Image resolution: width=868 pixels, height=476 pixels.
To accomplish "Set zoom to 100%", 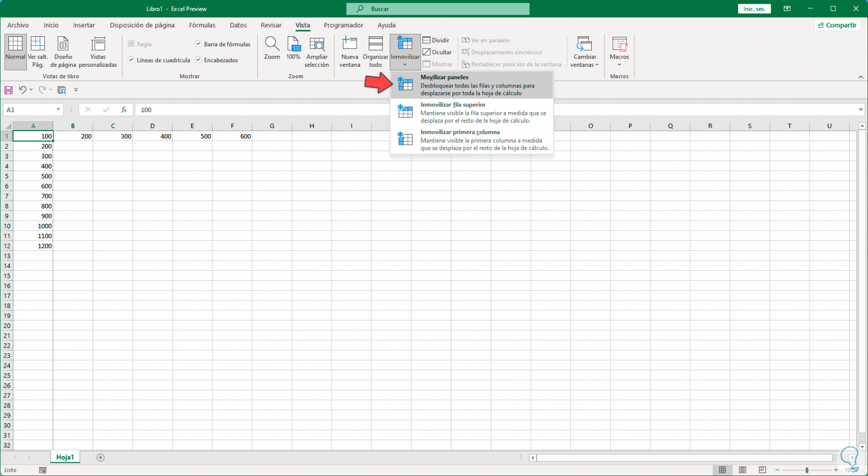I will 293,48.
